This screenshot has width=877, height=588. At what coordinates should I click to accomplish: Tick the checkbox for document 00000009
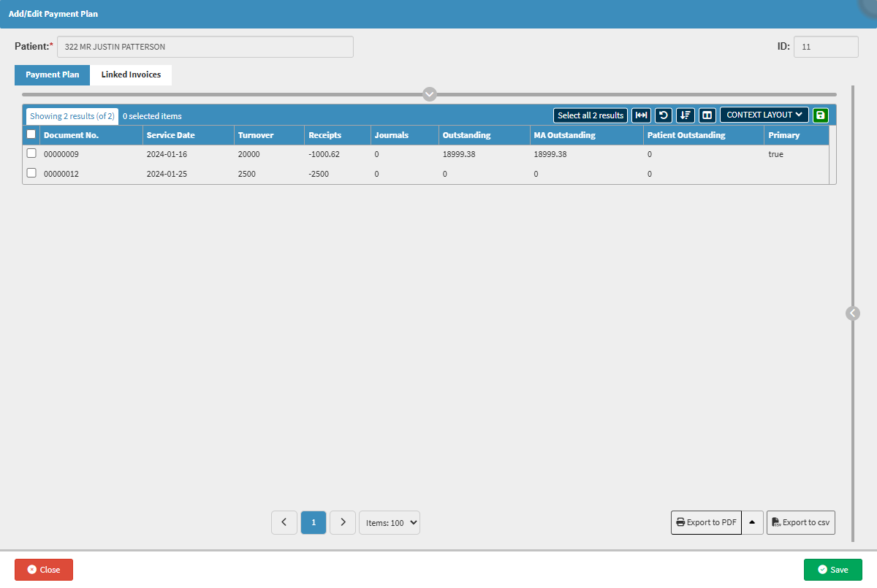(x=31, y=153)
